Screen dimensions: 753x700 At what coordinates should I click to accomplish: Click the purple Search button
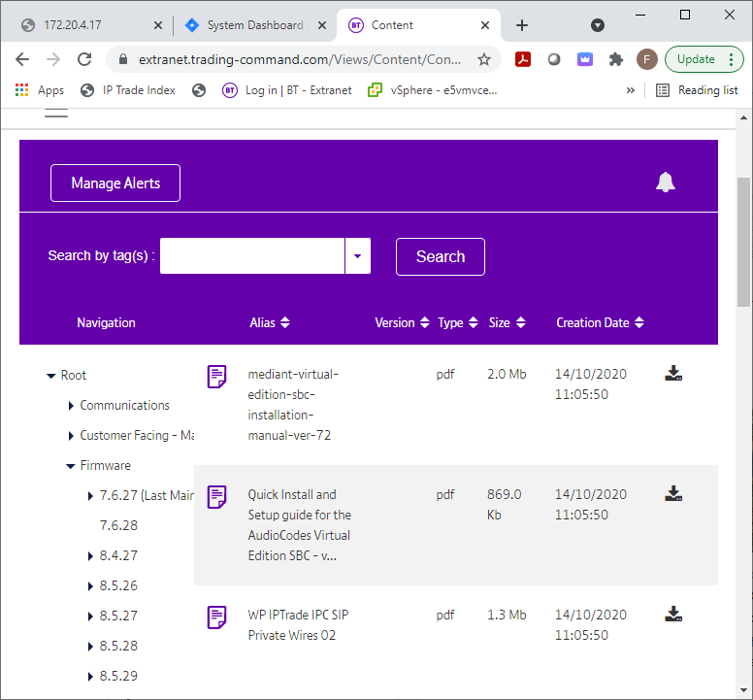[440, 256]
